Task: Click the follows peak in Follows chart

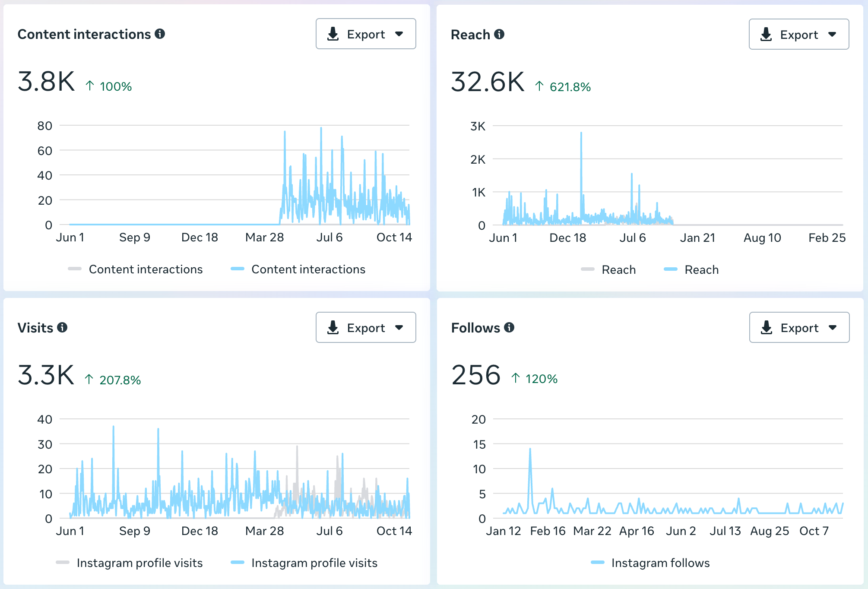Action: click(x=530, y=450)
